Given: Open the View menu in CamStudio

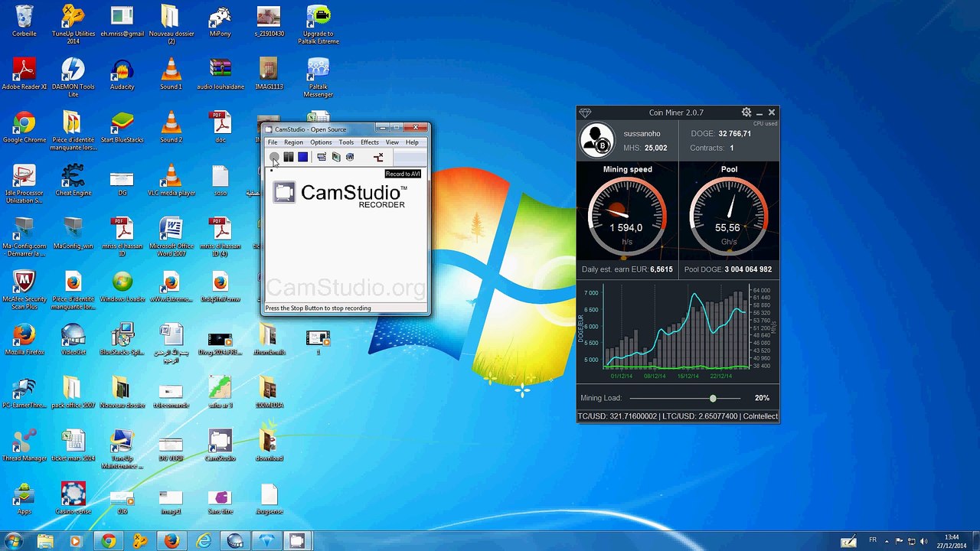Looking at the screenshot, I should pos(392,142).
